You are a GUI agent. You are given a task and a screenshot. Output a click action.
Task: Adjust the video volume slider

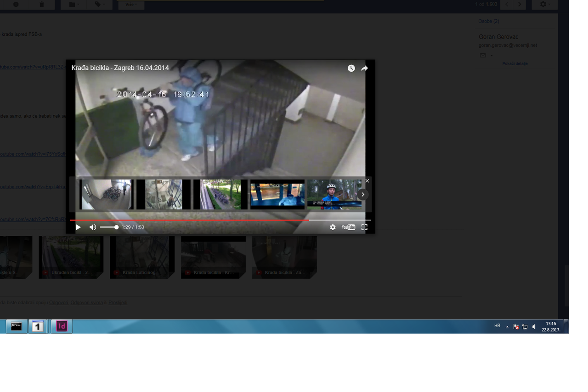[109, 227]
